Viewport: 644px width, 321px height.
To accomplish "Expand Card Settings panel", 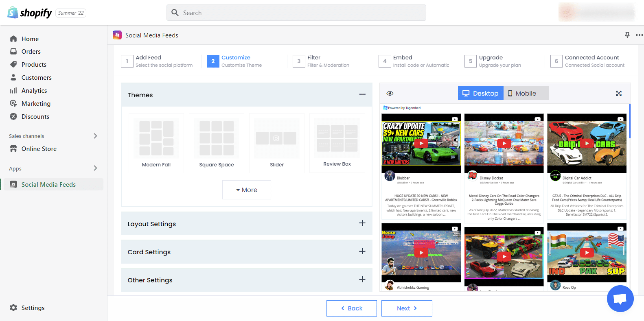I will pos(362,251).
